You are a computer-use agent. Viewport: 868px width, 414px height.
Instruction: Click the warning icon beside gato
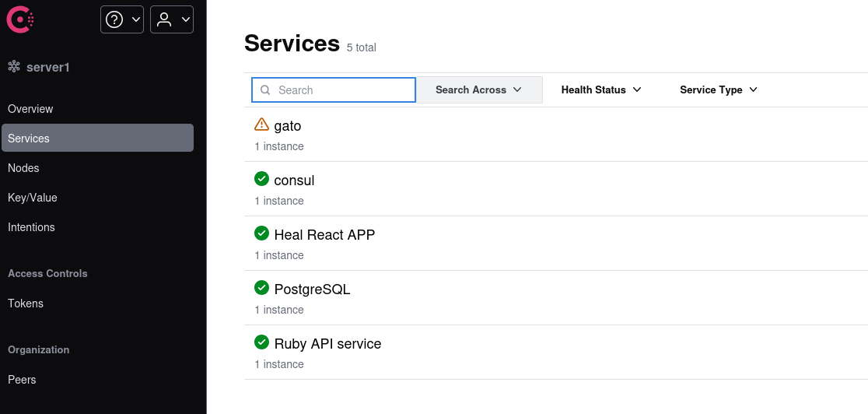click(261, 125)
